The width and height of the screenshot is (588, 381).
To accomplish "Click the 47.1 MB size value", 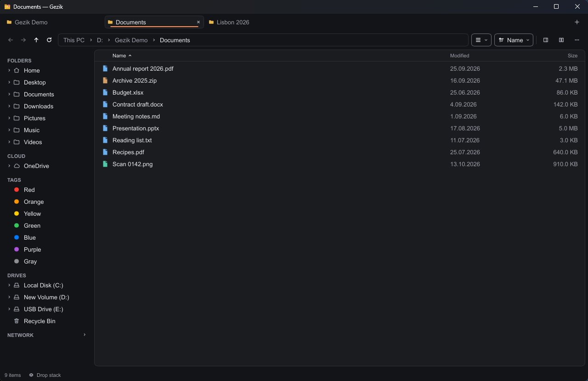I will tap(566, 80).
